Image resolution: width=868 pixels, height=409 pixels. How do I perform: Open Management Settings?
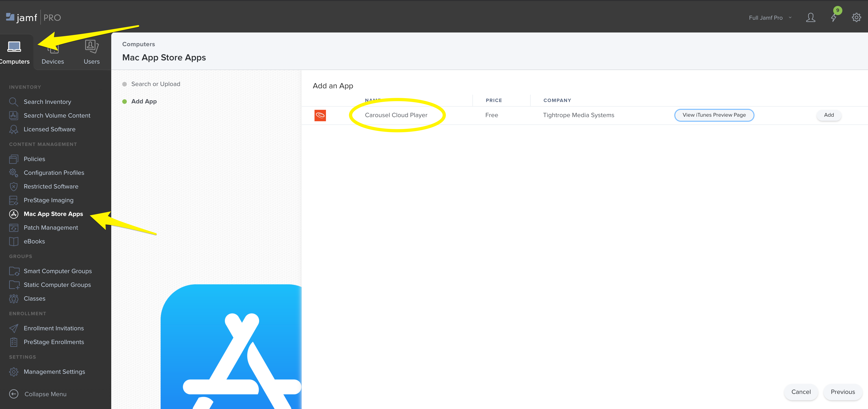point(54,372)
